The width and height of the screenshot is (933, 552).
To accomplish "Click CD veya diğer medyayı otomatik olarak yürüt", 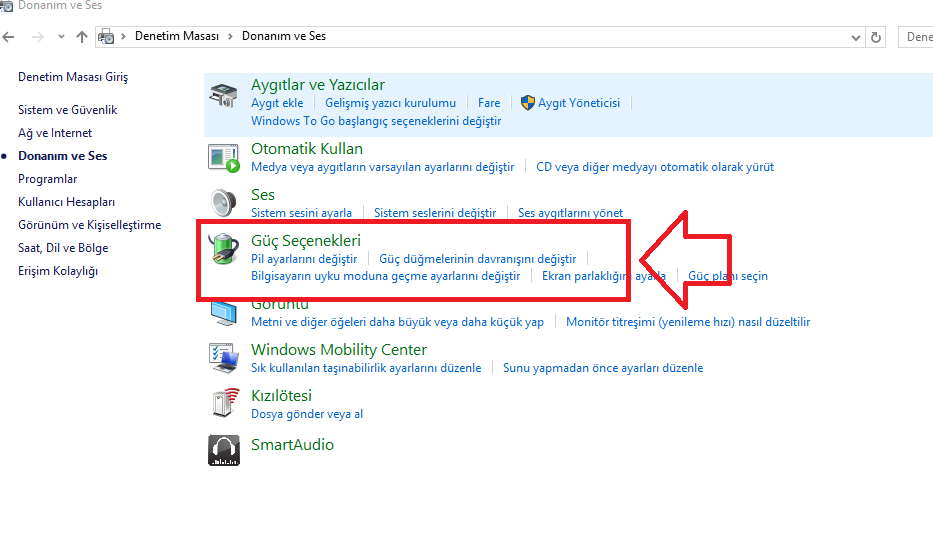I will click(655, 167).
